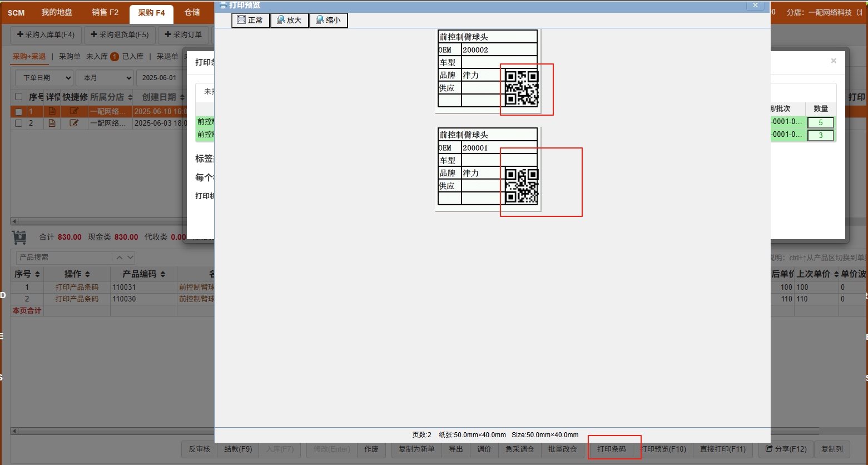Click the left arrow of the bottom horizontal scrollbar
This screenshot has height=465, width=868.
click(x=14, y=431)
